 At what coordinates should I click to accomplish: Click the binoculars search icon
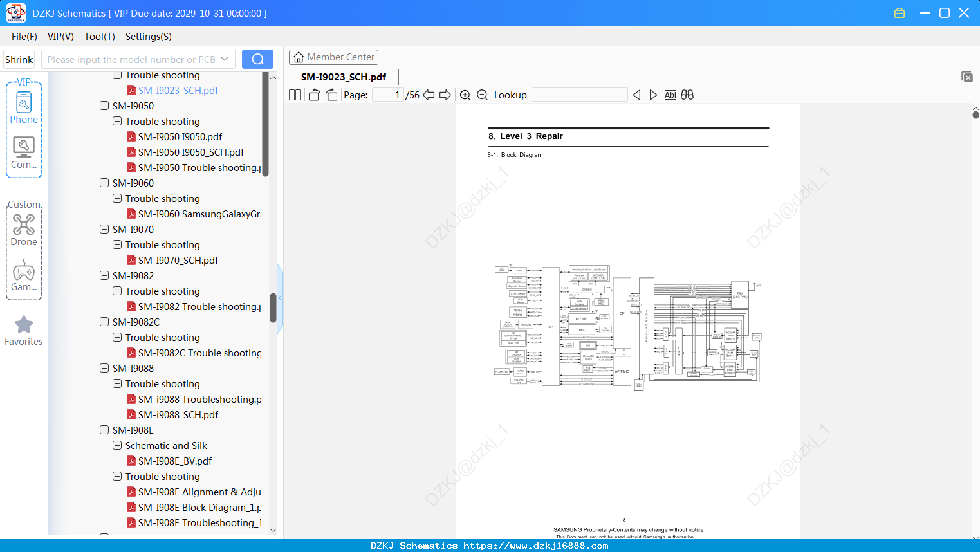(x=687, y=95)
